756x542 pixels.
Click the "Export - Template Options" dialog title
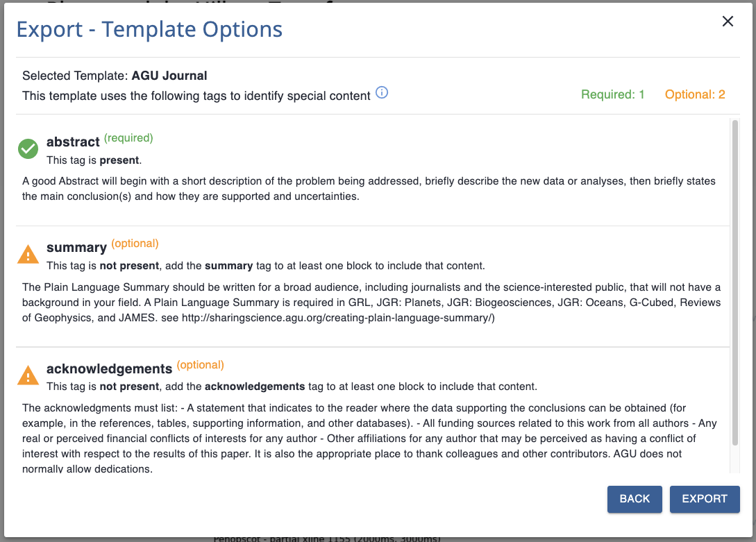point(149,29)
